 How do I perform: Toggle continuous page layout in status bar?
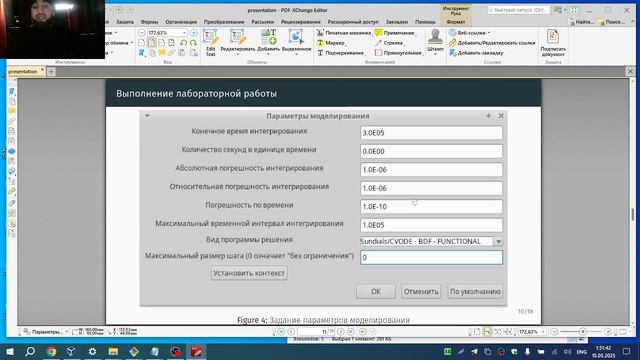[x=487, y=332]
